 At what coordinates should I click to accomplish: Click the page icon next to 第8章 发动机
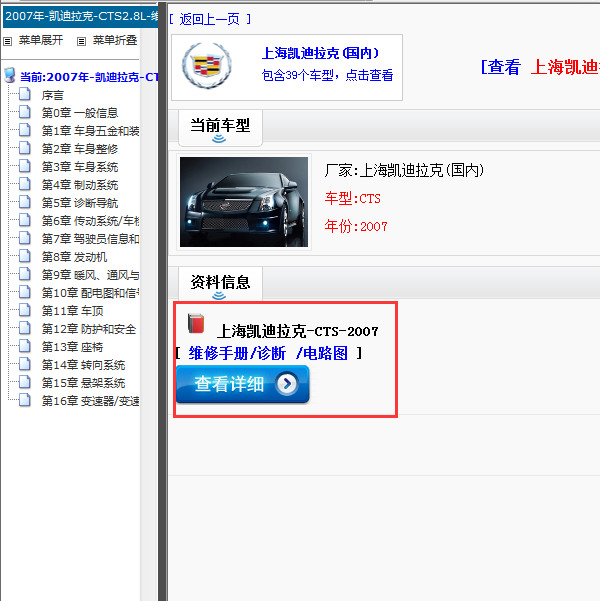coord(26,257)
